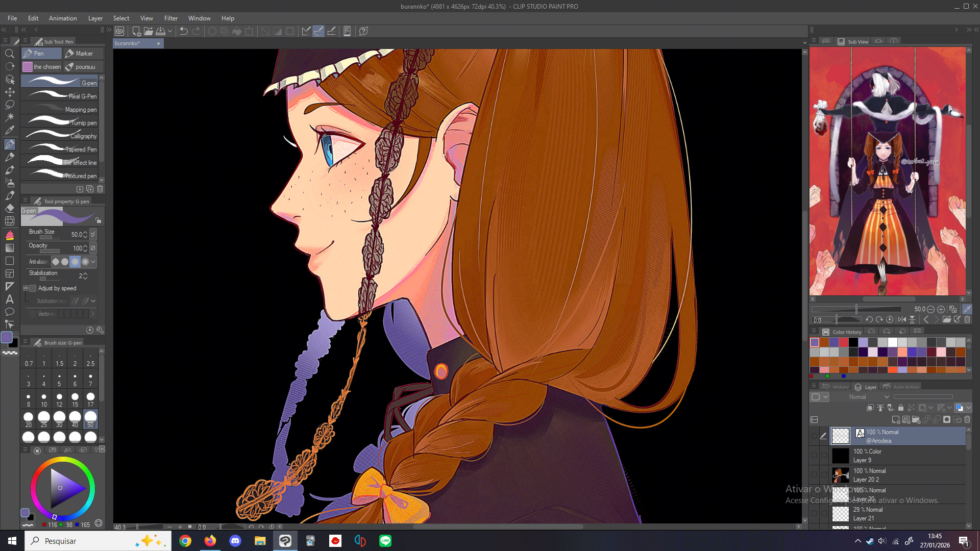Switch to the Marker sub tool tab
The image size is (980, 551).
tap(83, 54)
